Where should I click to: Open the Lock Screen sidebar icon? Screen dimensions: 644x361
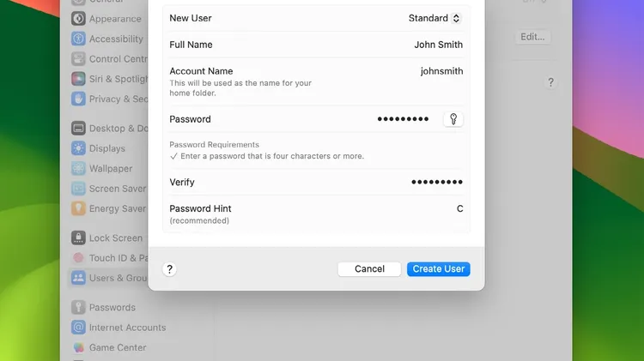(78, 238)
